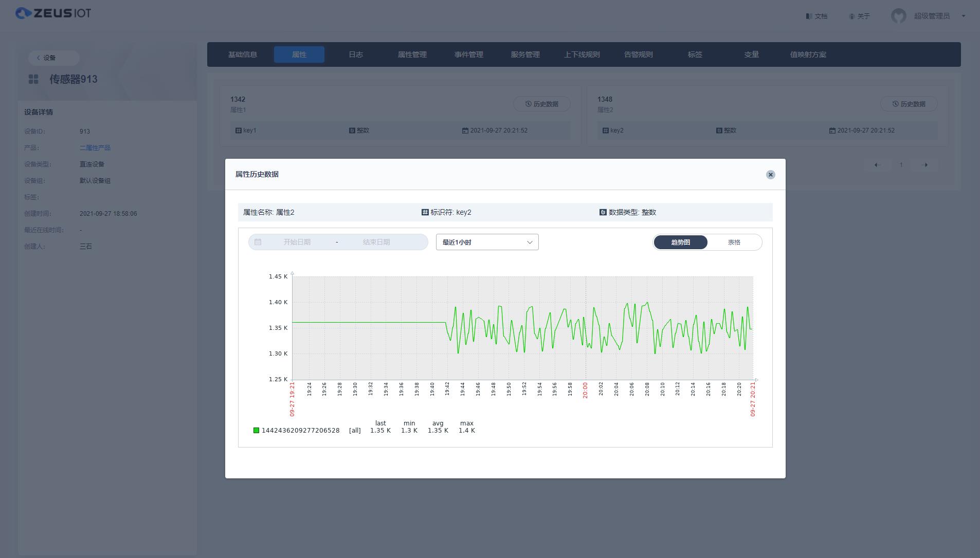Click the 20:00 marker on chart axis

tap(585, 390)
